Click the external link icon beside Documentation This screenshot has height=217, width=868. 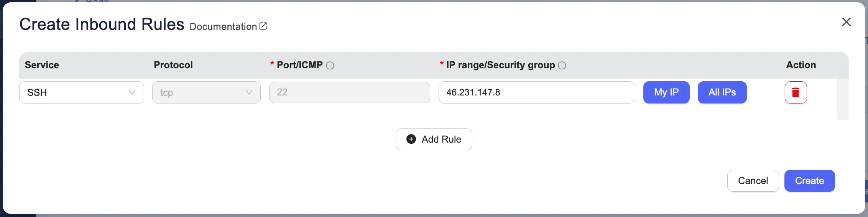point(263,26)
